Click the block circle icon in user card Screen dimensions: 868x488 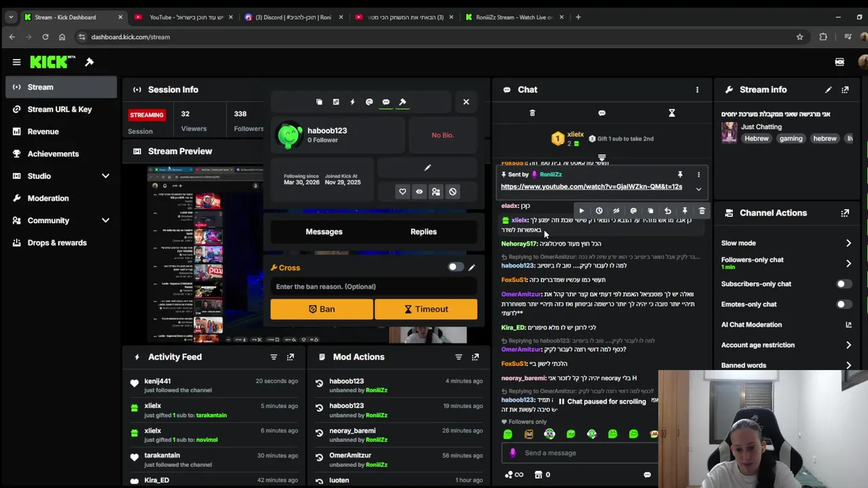453,192
